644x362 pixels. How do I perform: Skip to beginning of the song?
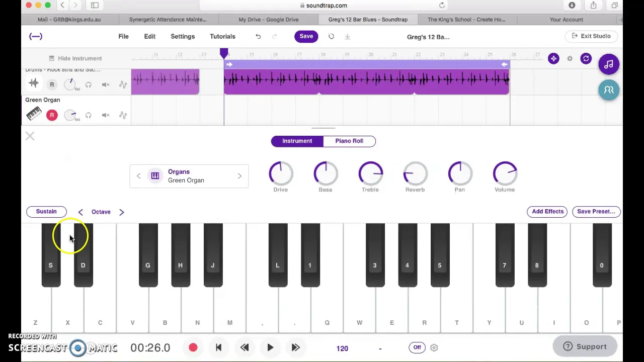[218, 347]
